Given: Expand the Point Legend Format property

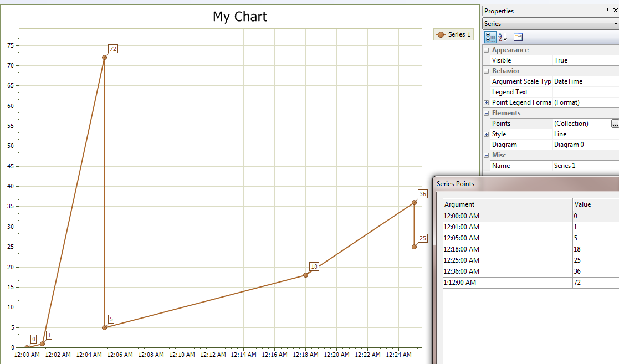Looking at the screenshot, I should (486, 102).
